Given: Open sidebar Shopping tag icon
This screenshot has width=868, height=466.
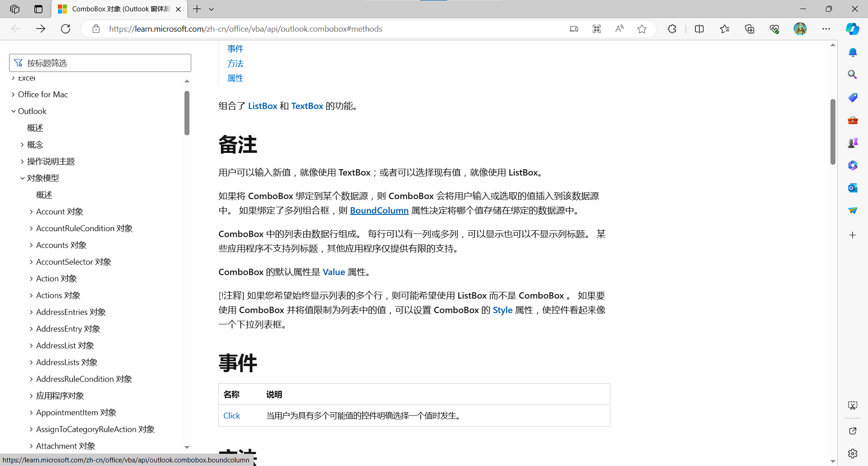Looking at the screenshot, I should (x=853, y=97).
